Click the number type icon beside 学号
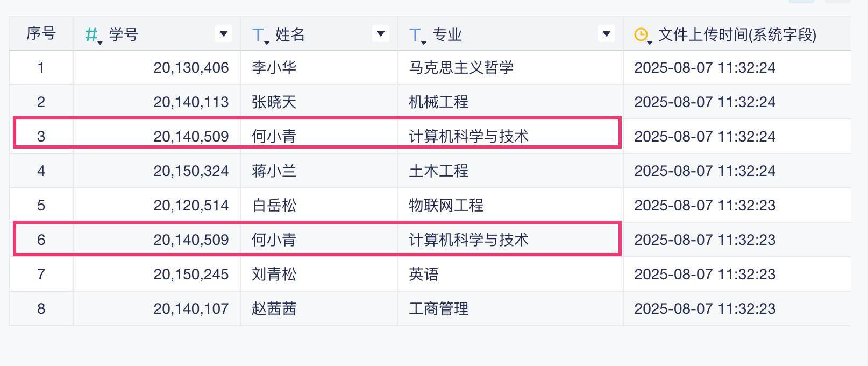Image resolution: width=868 pixels, height=366 pixels. (93, 35)
